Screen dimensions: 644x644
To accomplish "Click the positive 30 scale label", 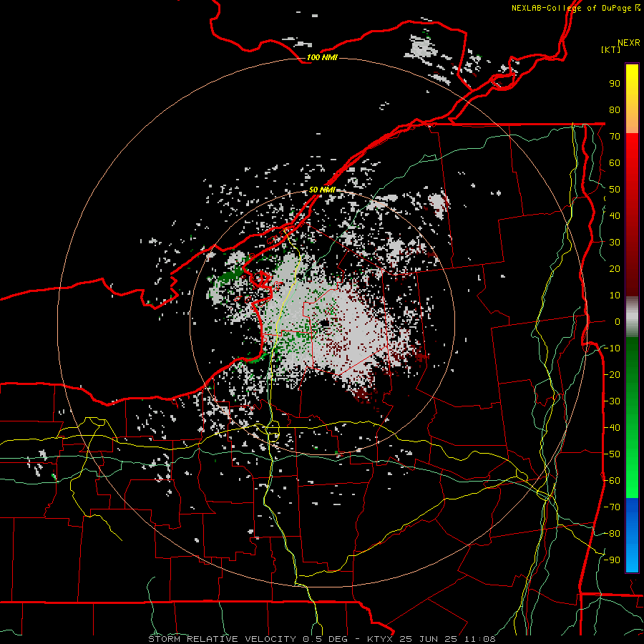I will coord(615,243).
